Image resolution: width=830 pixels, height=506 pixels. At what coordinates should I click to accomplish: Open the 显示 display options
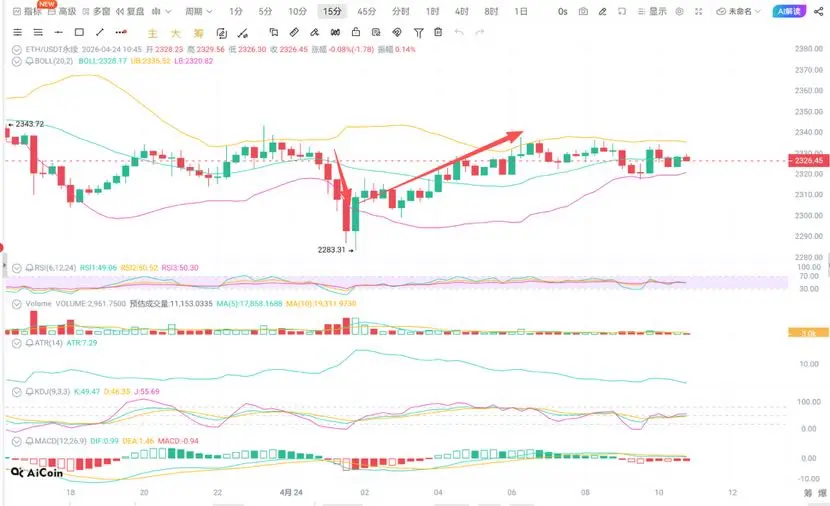click(652, 11)
